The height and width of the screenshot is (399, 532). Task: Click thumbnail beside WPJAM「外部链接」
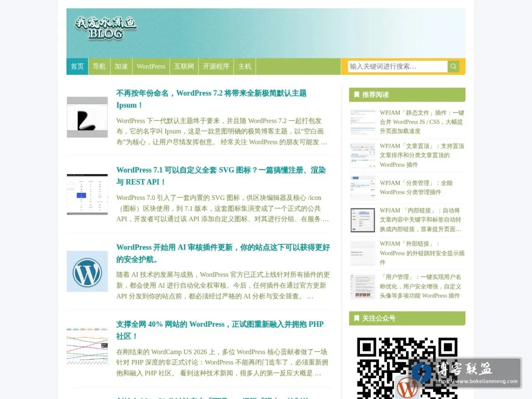click(363, 253)
